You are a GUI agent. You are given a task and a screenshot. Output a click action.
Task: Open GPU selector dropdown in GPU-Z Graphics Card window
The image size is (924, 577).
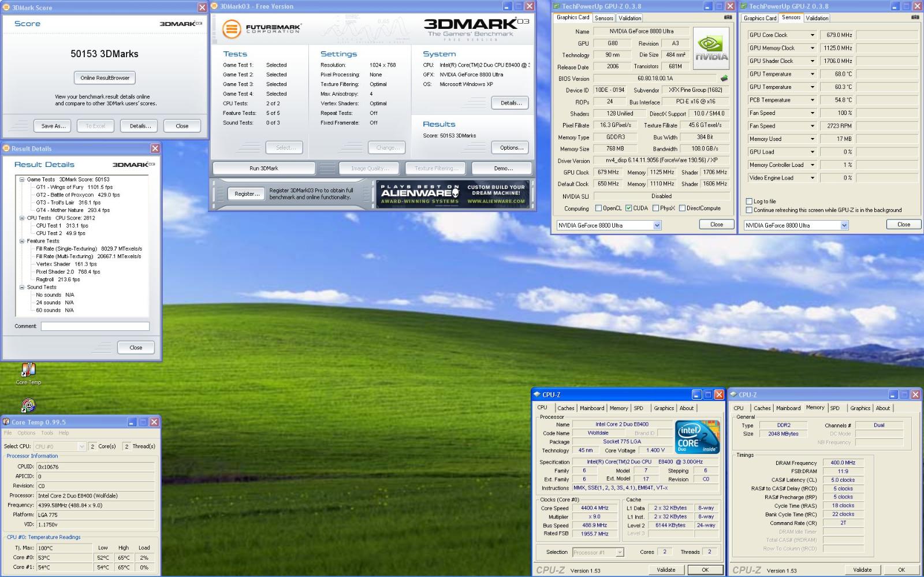pyautogui.click(x=657, y=225)
